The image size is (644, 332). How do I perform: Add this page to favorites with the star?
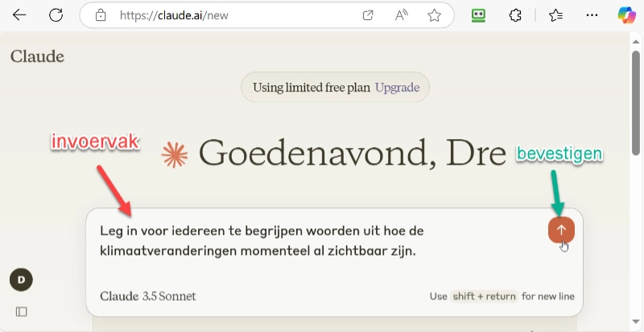click(434, 15)
